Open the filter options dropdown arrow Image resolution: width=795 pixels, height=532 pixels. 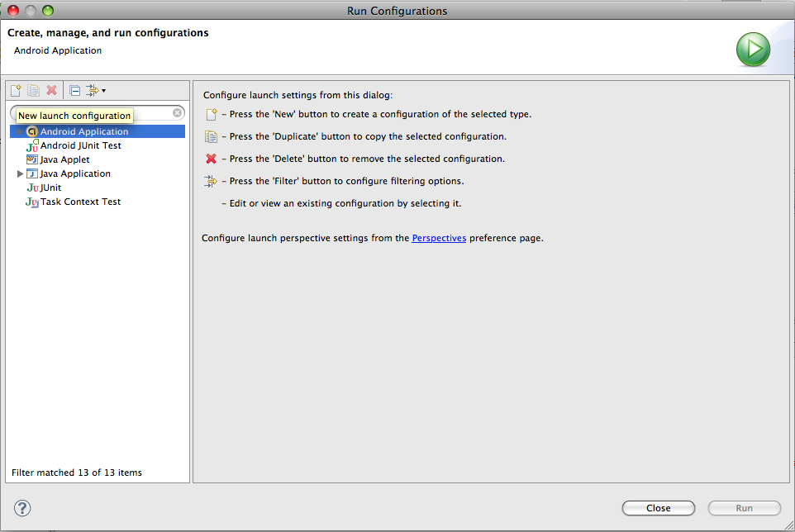(x=103, y=91)
